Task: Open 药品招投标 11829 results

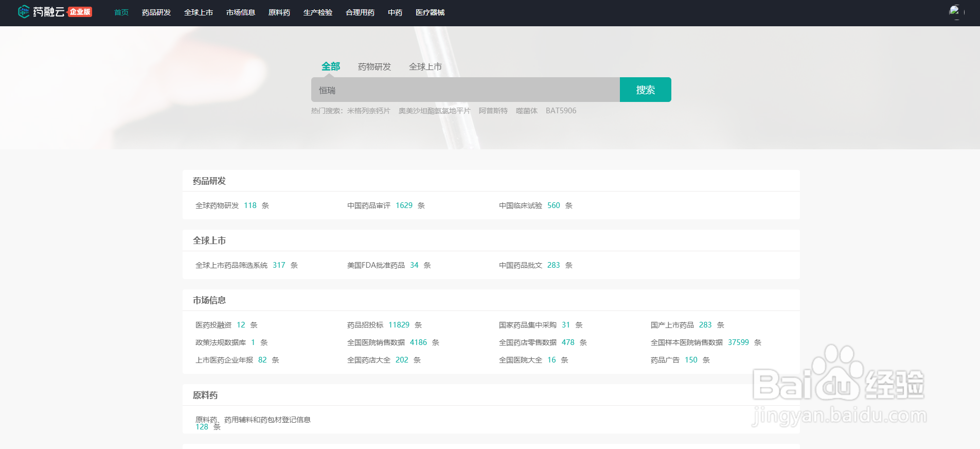Action: click(x=385, y=325)
